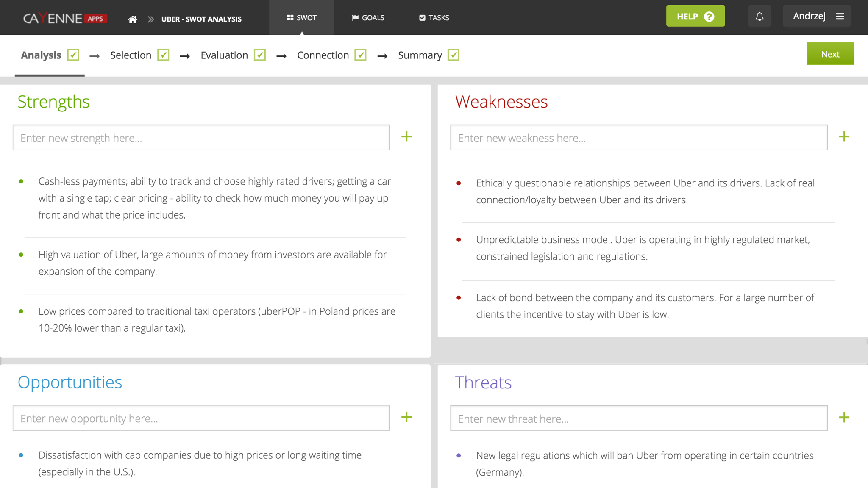Image resolution: width=868 pixels, height=488 pixels.
Task: Select the Summary step
Action: (420, 55)
